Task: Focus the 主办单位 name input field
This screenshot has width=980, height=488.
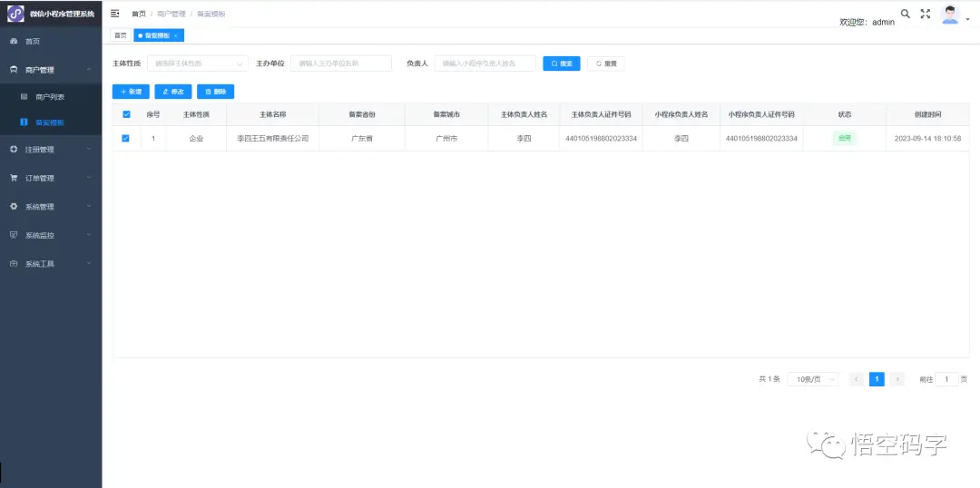Action: point(341,63)
